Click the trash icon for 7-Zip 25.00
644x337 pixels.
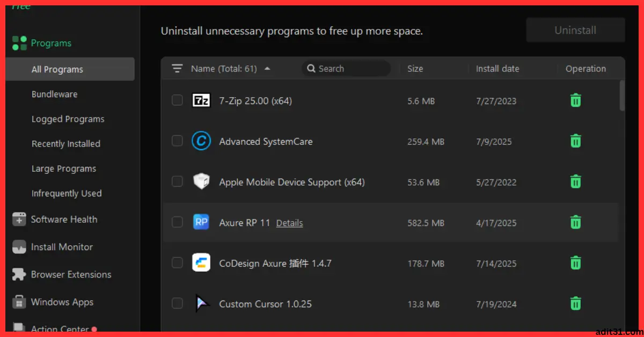tap(575, 100)
